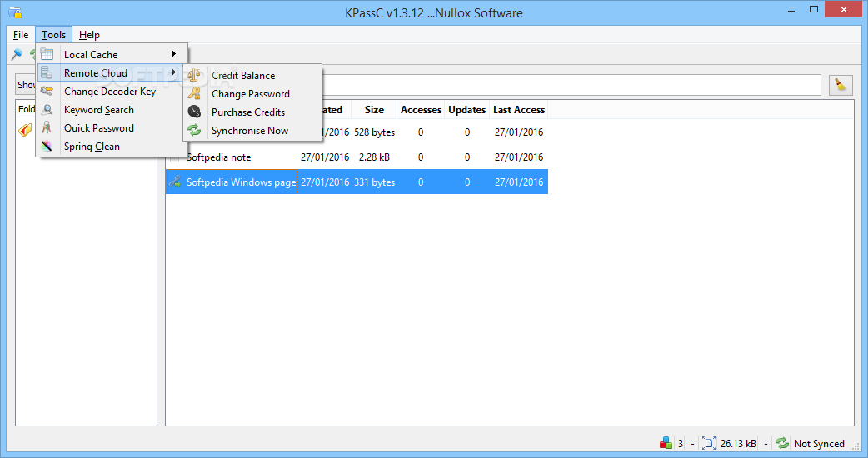The image size is (868, 458).
Task: Sort by the Last Access column header
Action: (x=519, y=110)
